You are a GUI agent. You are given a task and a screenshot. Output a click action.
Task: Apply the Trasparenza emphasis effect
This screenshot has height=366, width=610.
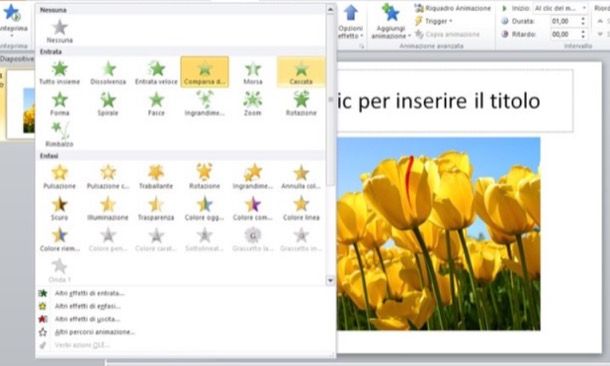156,208
